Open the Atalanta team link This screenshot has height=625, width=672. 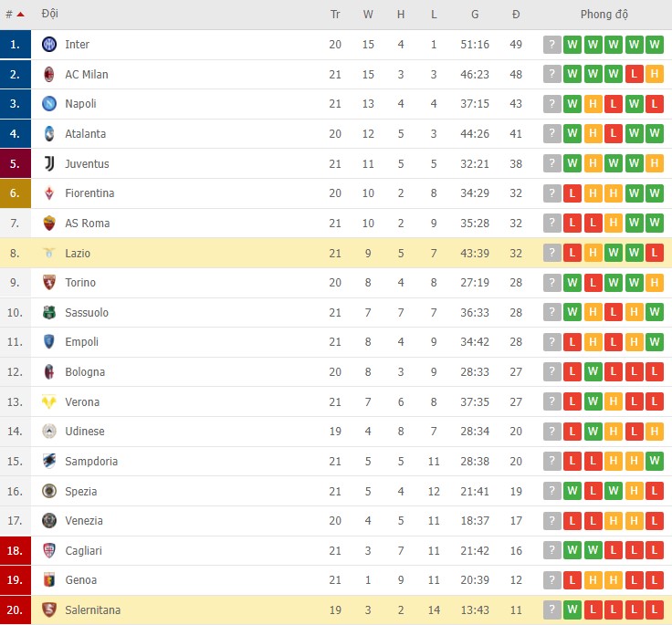click(85, 134)
